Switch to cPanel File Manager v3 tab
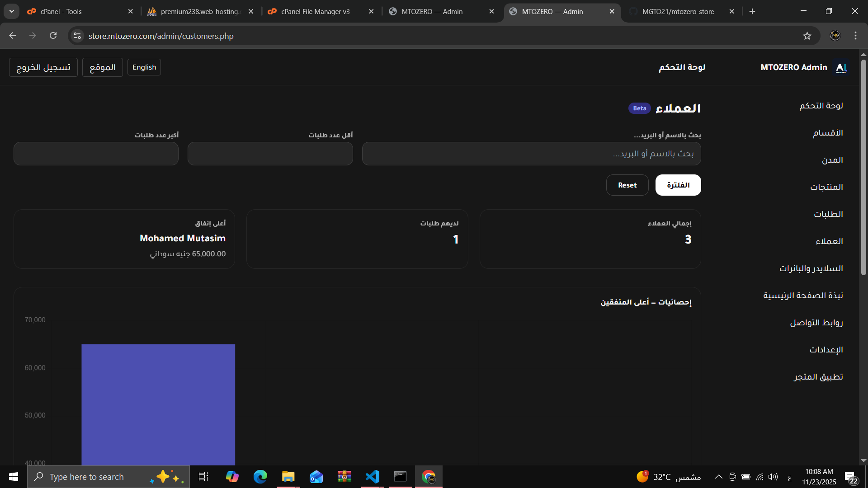Viewport: 868px width, 488px height. tap(315, 11)
